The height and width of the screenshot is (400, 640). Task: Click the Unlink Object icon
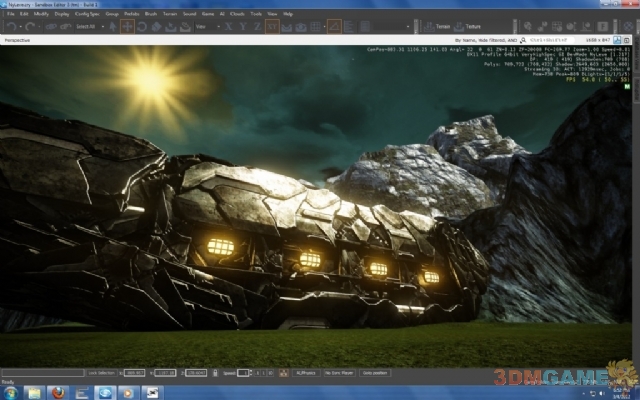click(x=66, y=27)
